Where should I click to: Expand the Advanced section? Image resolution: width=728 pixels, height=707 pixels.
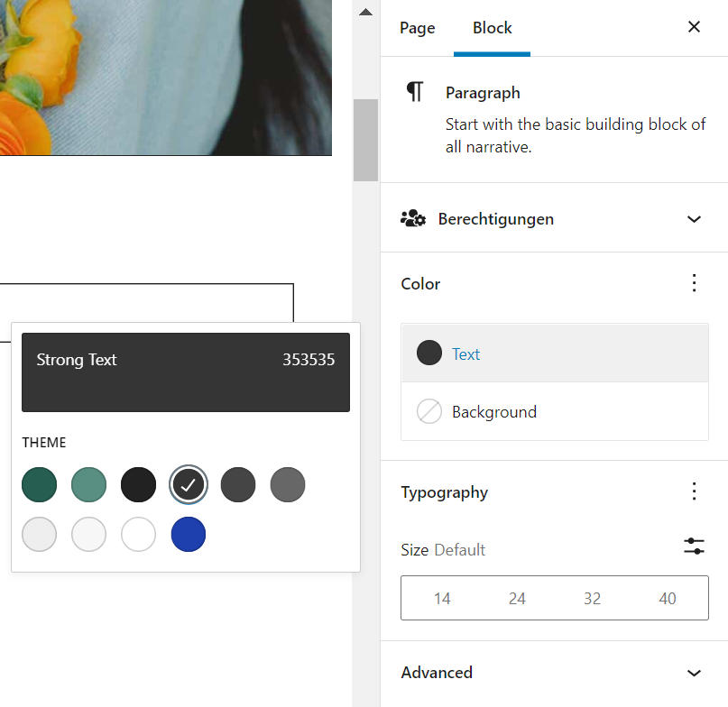[x=694, y=673]
